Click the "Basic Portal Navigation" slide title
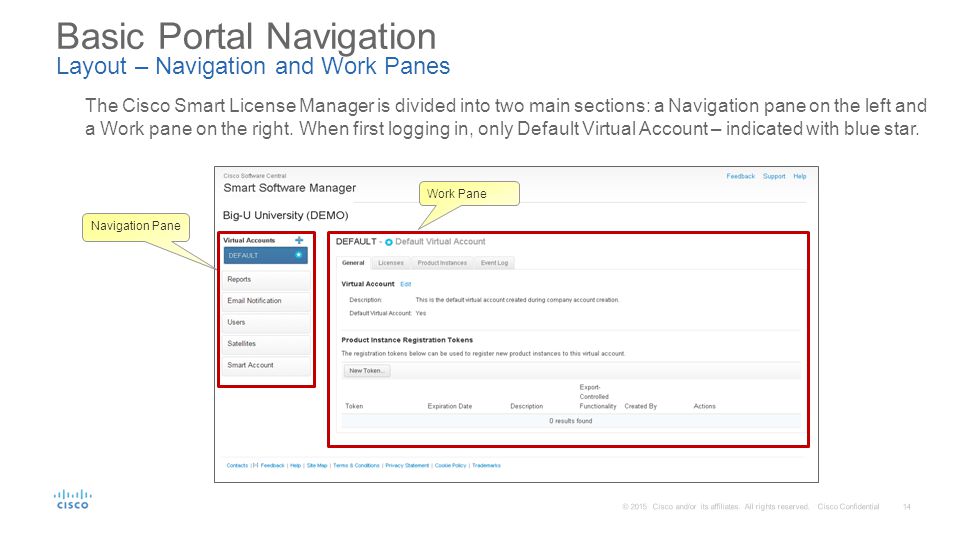Screen dimensions: 960x540 246,36
